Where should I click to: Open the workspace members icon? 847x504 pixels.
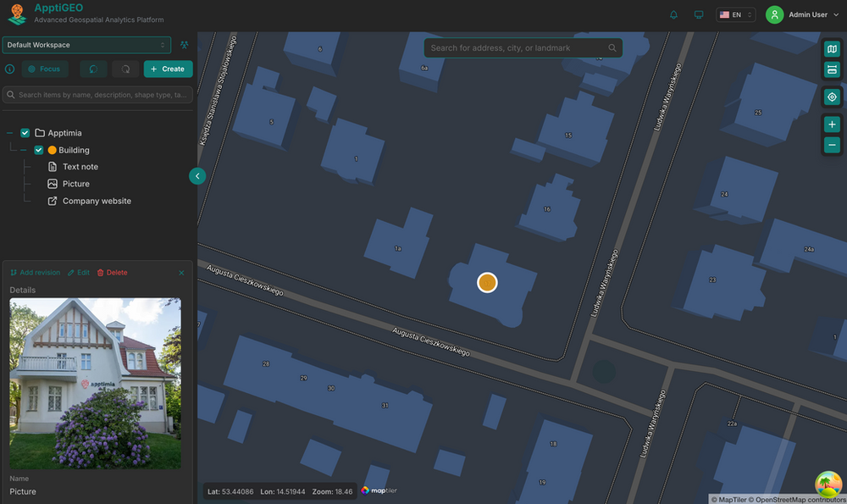click(x=184, y=45)
